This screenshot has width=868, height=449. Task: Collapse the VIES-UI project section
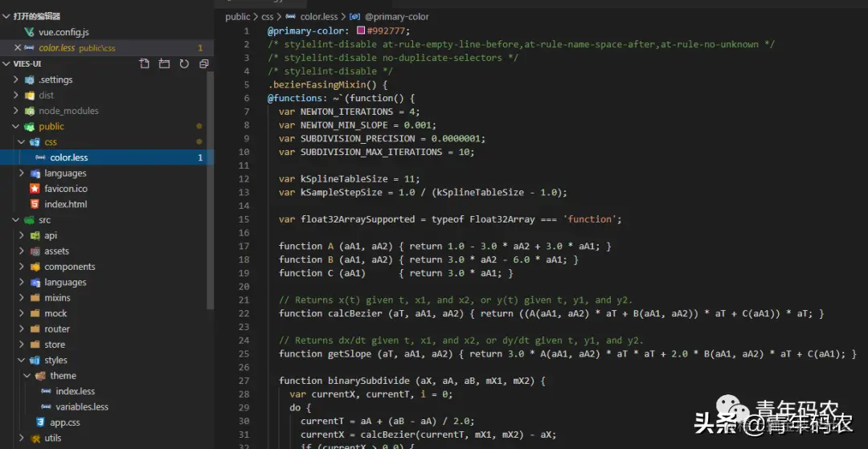tap(6, 63)
